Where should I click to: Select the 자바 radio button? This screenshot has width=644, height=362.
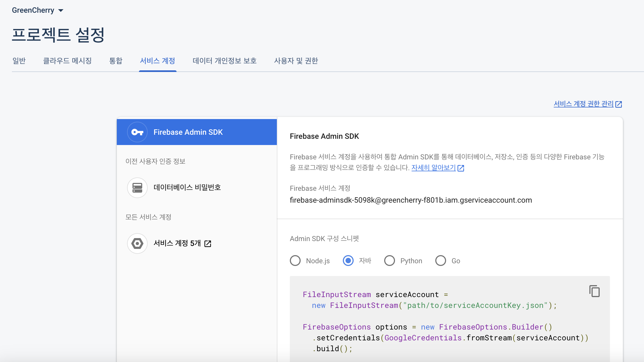[x=348, y=261]
